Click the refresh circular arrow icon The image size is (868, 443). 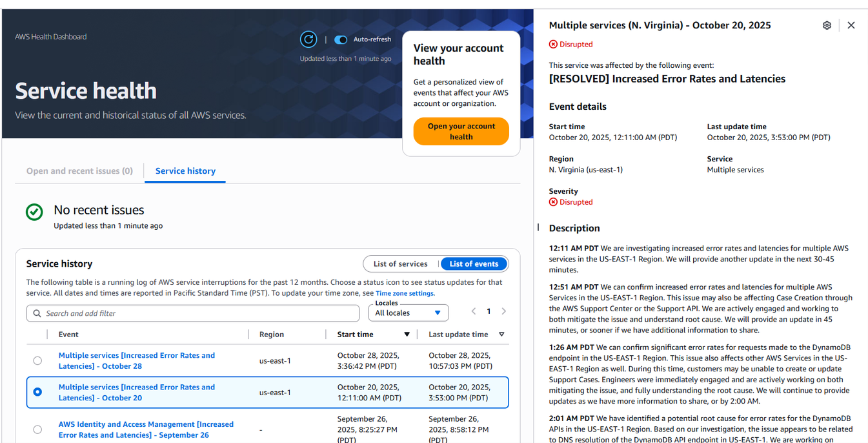pos(308,39)
